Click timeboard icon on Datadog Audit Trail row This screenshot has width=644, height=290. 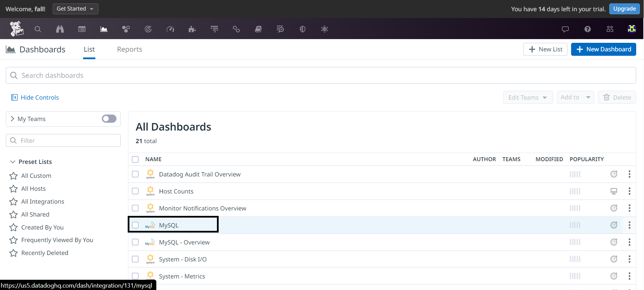(614, 174)
